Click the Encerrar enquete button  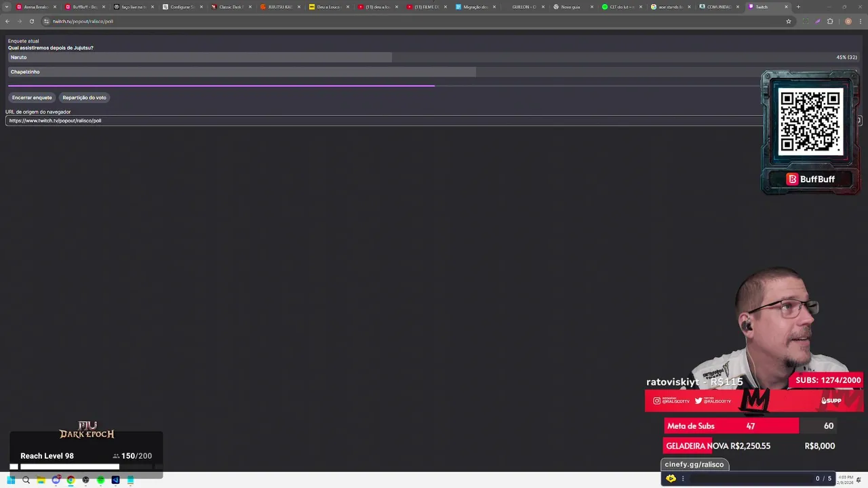32,98
